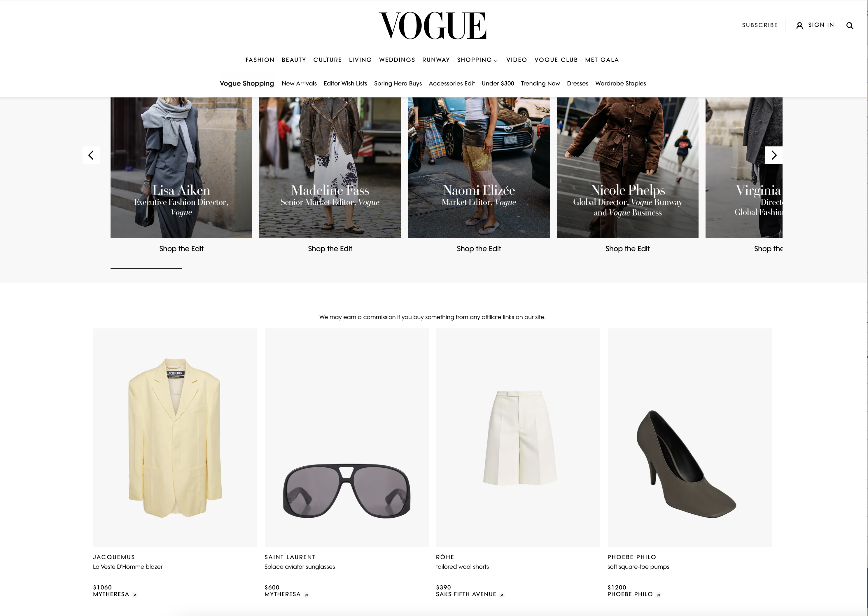Click the carousel progress bar
This screenshot has height=616, width=868.
tap(432, 269)
